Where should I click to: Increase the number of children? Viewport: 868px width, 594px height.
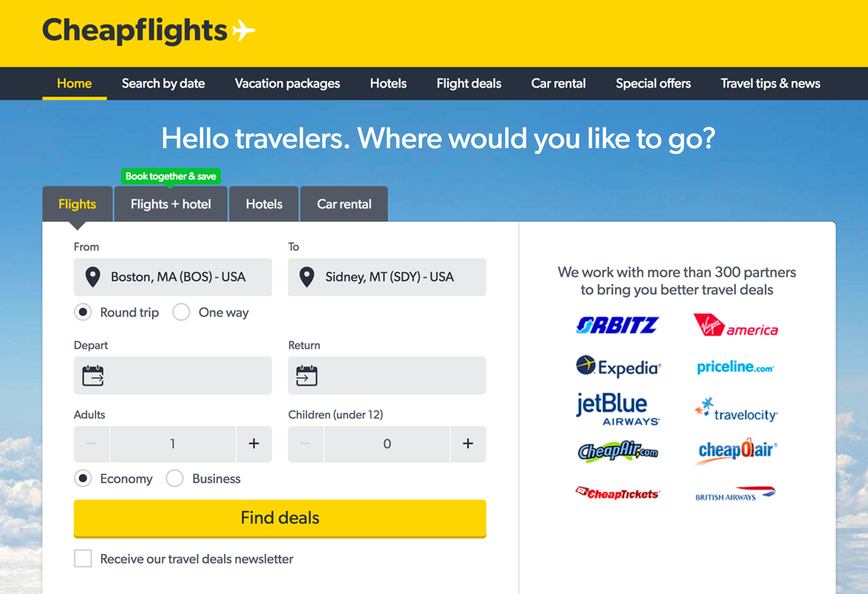[x=468, y=444]
